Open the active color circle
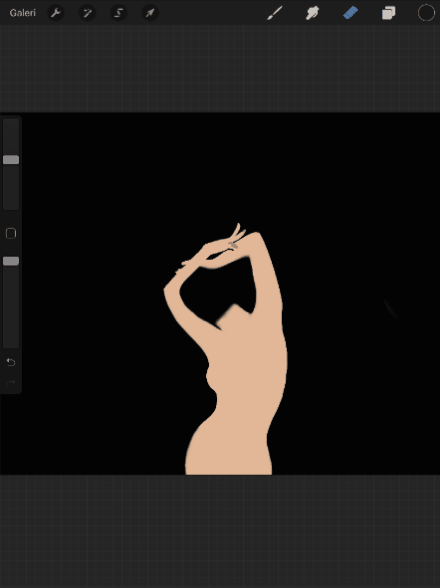This screenshot has width=440, height=588. 426,13
